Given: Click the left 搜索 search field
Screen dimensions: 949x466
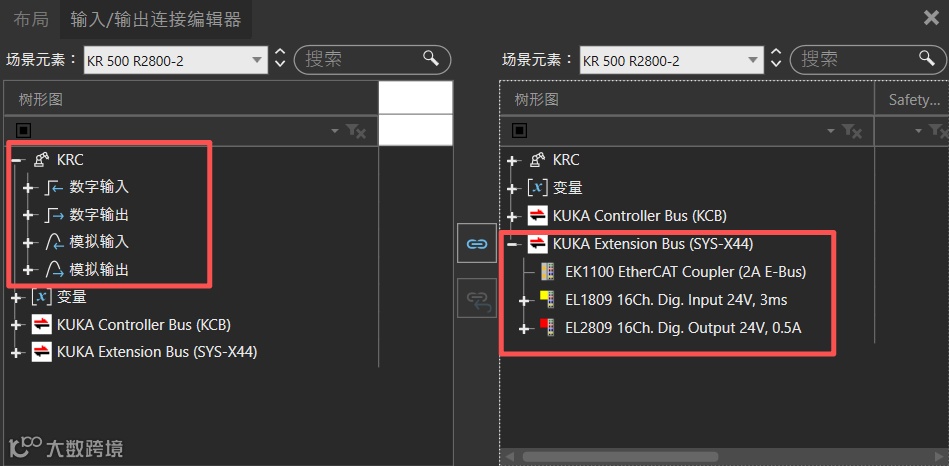Looking at the screenshot, I should tap(372, 59).
